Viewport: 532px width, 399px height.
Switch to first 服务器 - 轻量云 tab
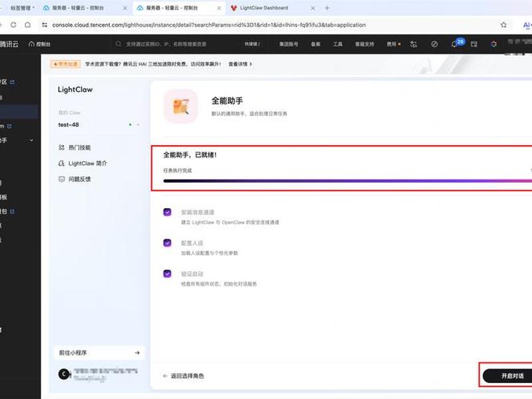(78, 8)
